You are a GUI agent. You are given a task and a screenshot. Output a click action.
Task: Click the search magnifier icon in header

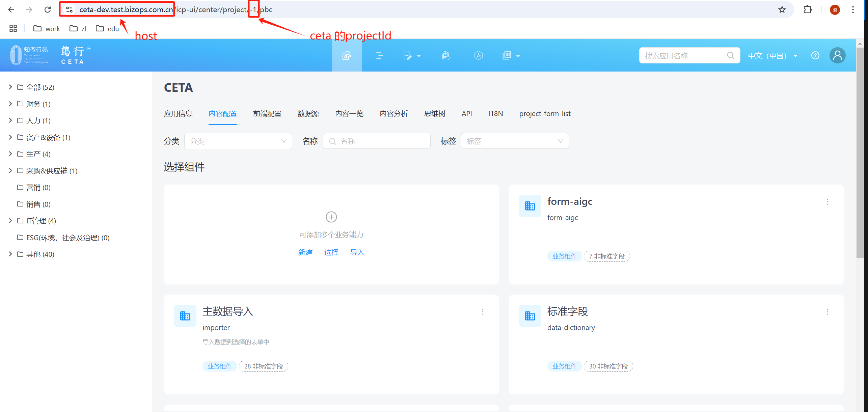pyautogui.click(x=731, y=55)
